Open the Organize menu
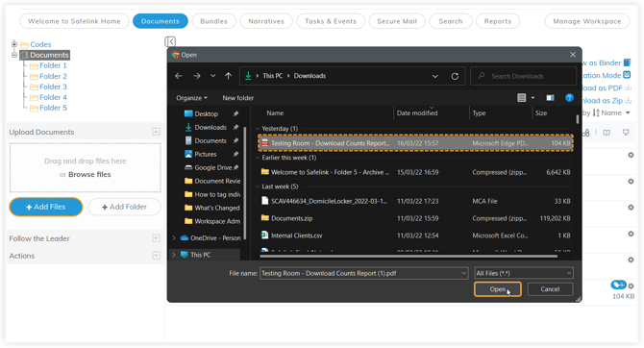The width and height of the screenshot is (644, 348). click(191, 98)
